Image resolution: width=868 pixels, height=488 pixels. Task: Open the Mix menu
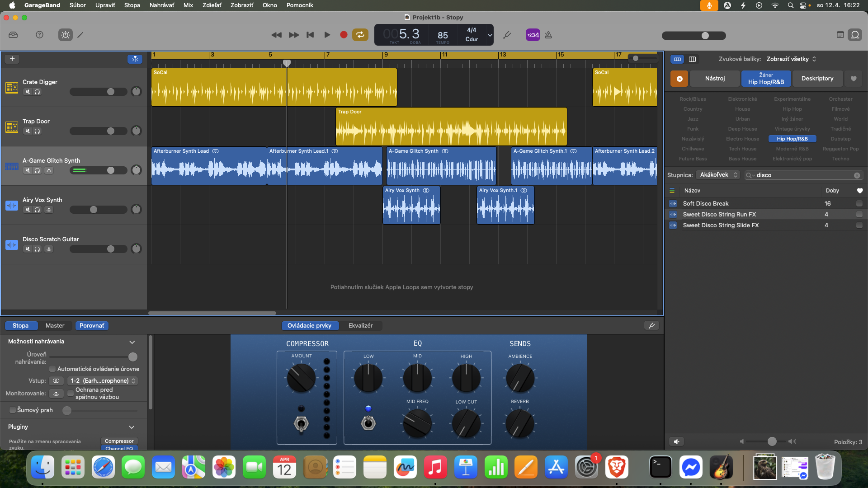pos(188,5)
